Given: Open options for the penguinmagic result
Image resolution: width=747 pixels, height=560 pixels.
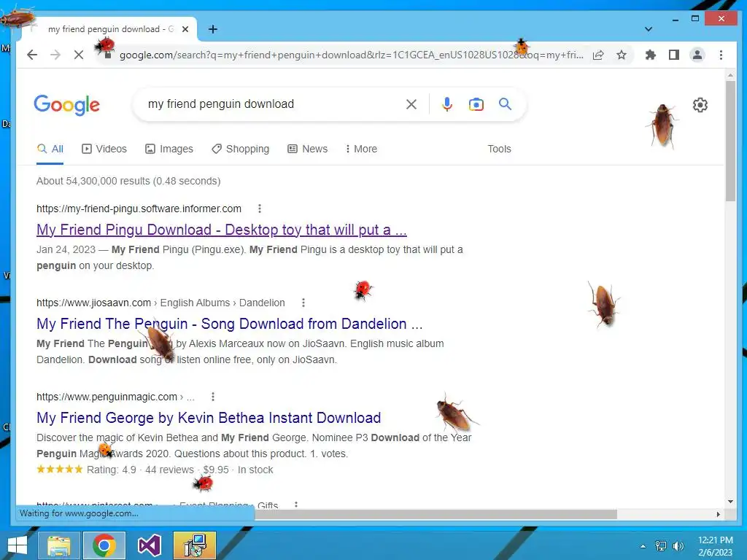Looking at the screenshot, I should [212, 397].
